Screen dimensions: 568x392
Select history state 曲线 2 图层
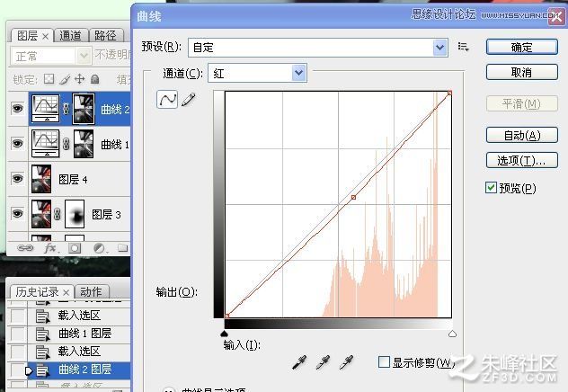point(79,370)
